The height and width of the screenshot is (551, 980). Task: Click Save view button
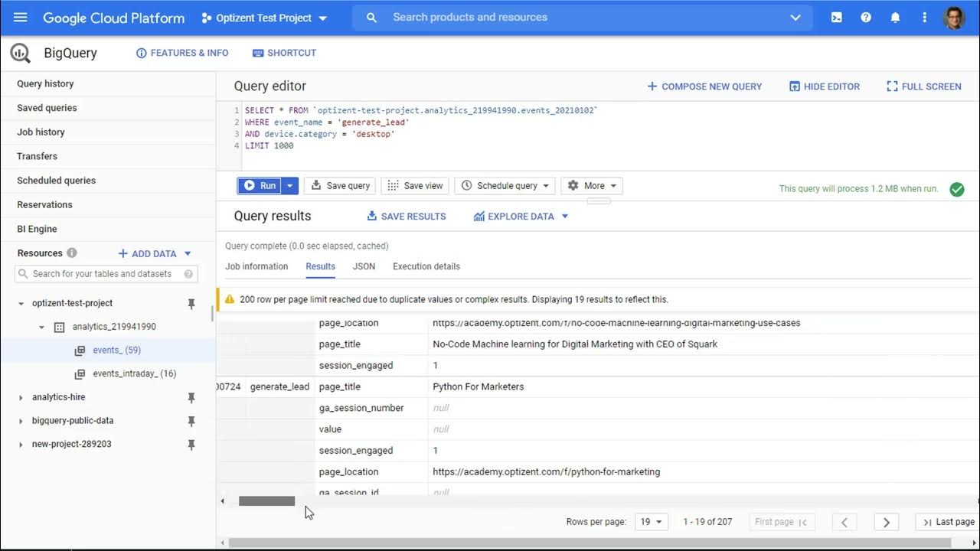[415, 186]
